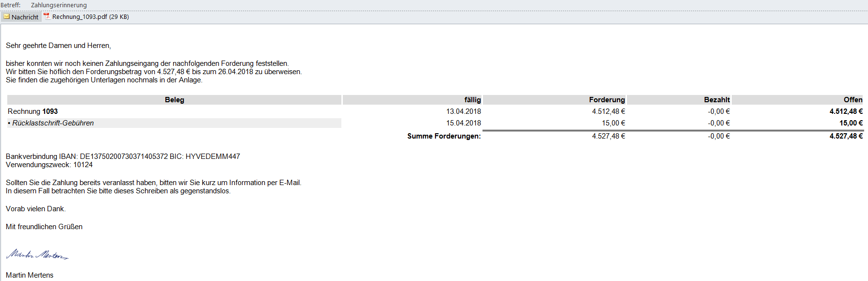Click the fällig column header
The height and width of the screenshot is (281, 868).
tap(472, 100)
